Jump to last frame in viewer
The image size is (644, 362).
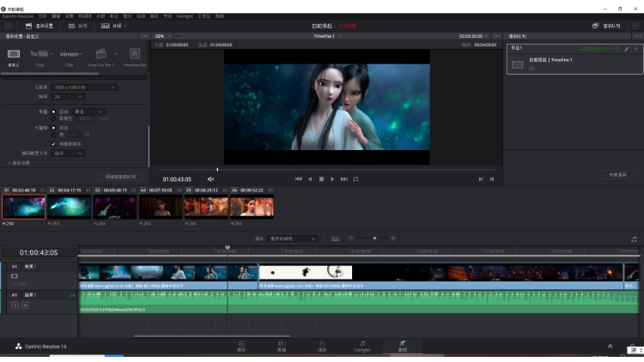(x=344, y=179)
